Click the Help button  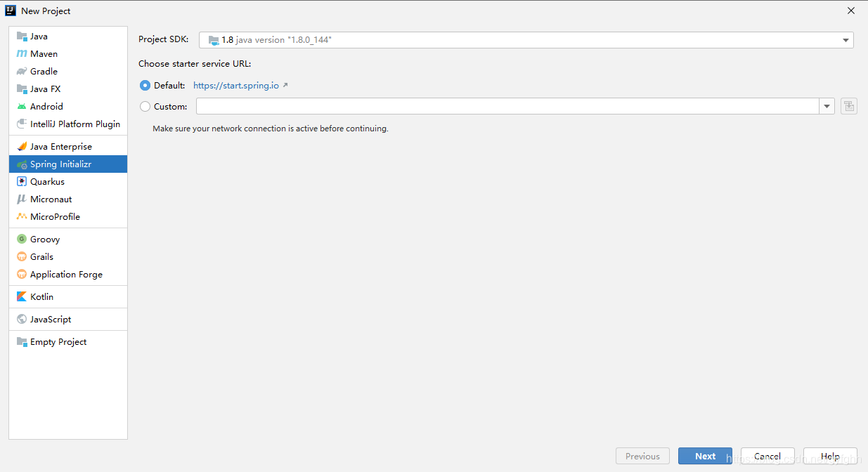pos(830,456)
